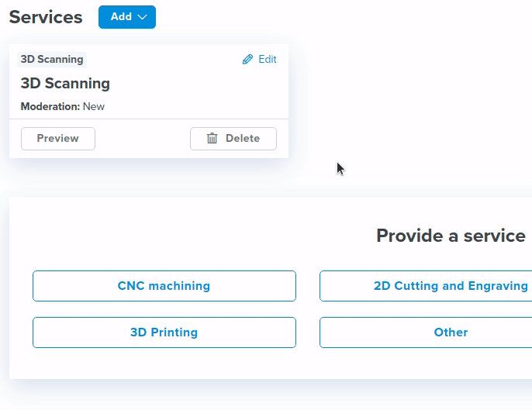Click the Provide a service heading
The image size is (532, 410).
pos(451,236)
